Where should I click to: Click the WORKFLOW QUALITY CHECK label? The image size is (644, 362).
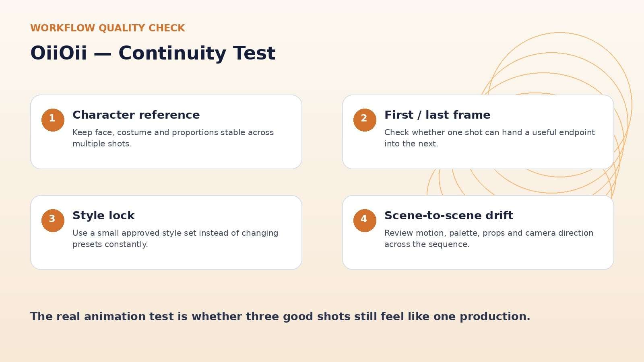click(x=107, y=28)
